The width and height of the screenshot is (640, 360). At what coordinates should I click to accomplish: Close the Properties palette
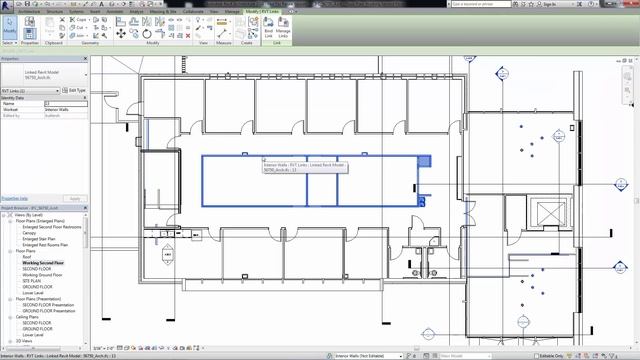[x=85, y=59]
